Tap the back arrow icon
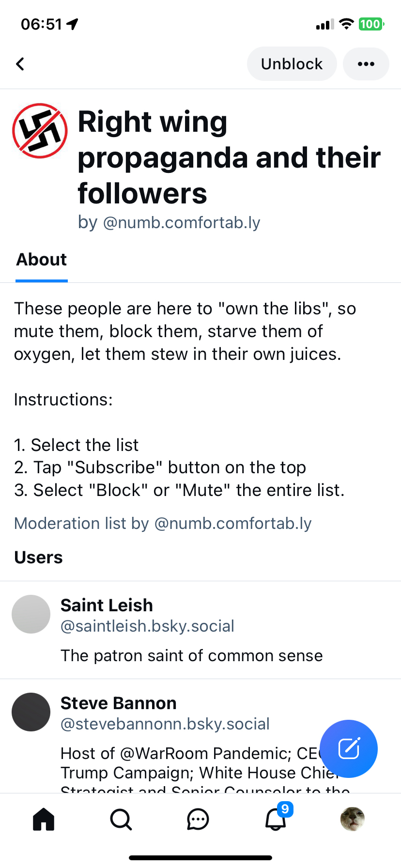This screenshot has width=401, height=868. pyautogui.click(x=20, y=64)
